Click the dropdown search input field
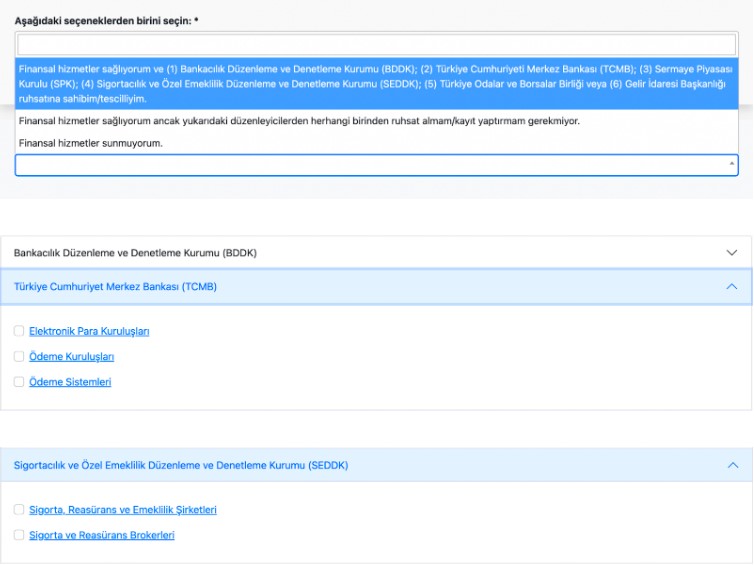The width and height of the screenshot is (754, 567). coord(376,45)
